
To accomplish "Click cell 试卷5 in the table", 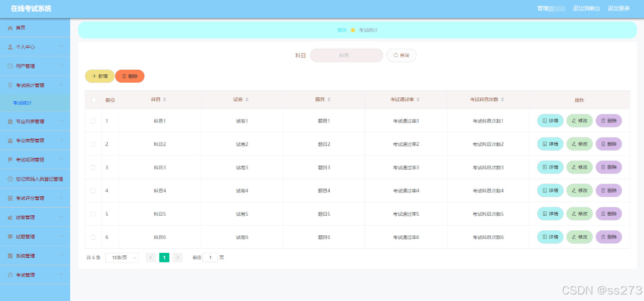I will tap(242, 214).
